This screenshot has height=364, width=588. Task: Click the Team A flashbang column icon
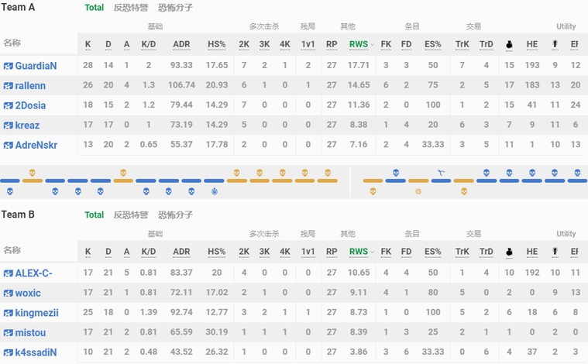point(555,45)
